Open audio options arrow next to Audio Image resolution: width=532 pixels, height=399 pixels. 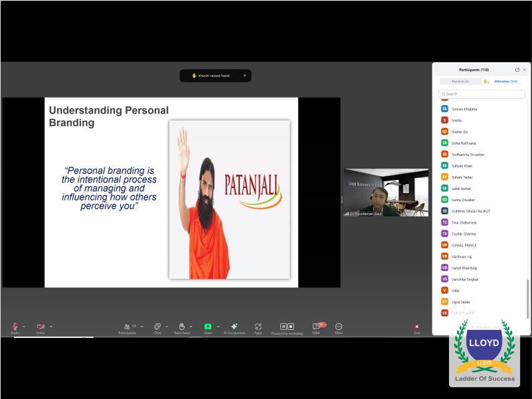click(24, 327)
